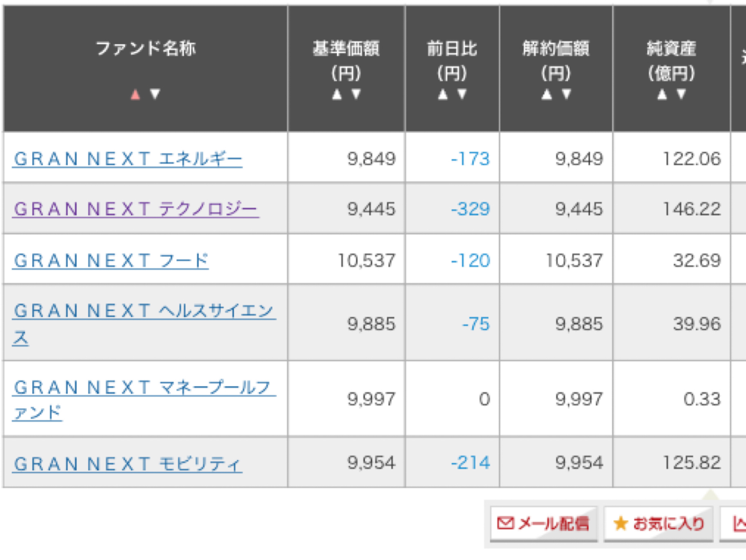Sort 解約価額 column descending
This screenshot has width=746, height=560.
click(566, 94)
